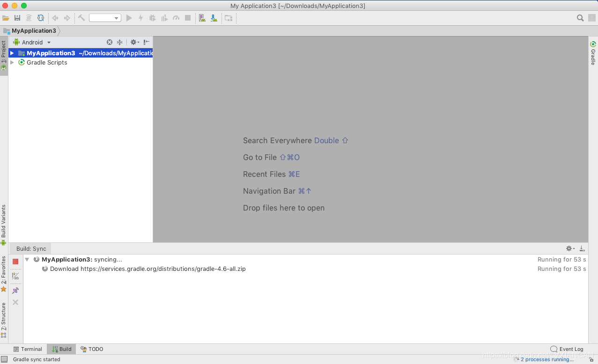Hide the Build panel with the hide icon
Viewport: 598px width, 364px height.
coord(582,249)
